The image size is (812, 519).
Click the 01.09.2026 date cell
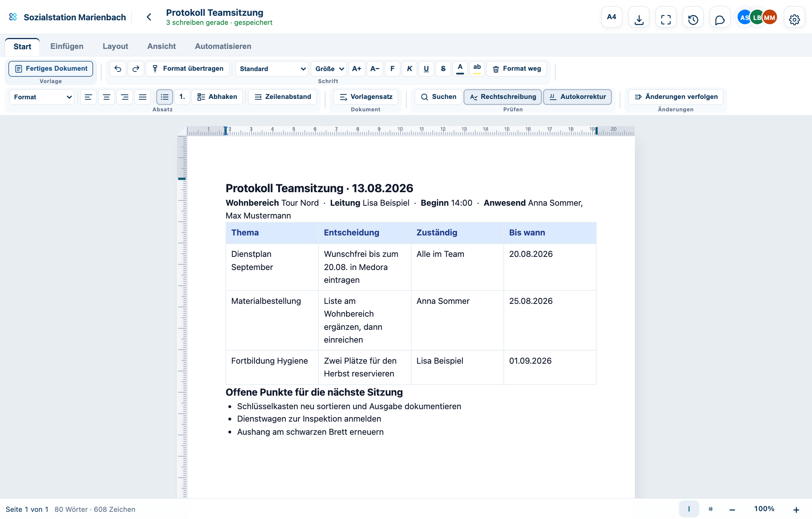coord(550,367)
